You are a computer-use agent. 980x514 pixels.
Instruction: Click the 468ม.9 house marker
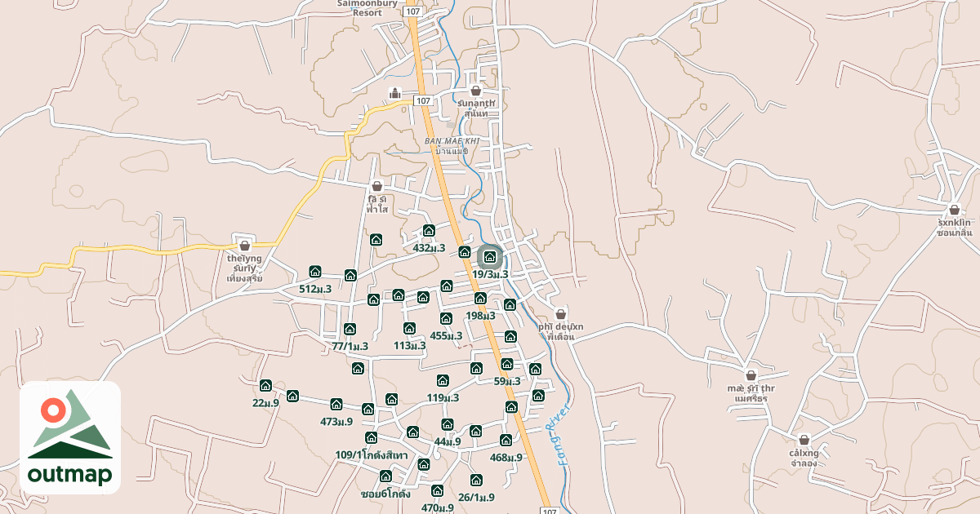(x=506, y=440)
